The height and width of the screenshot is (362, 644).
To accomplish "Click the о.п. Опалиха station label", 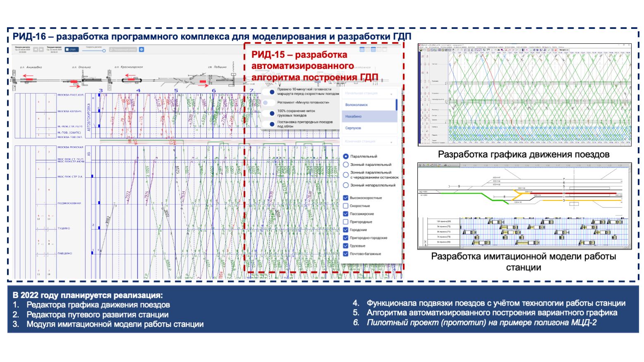I will (x=81, y=67).
